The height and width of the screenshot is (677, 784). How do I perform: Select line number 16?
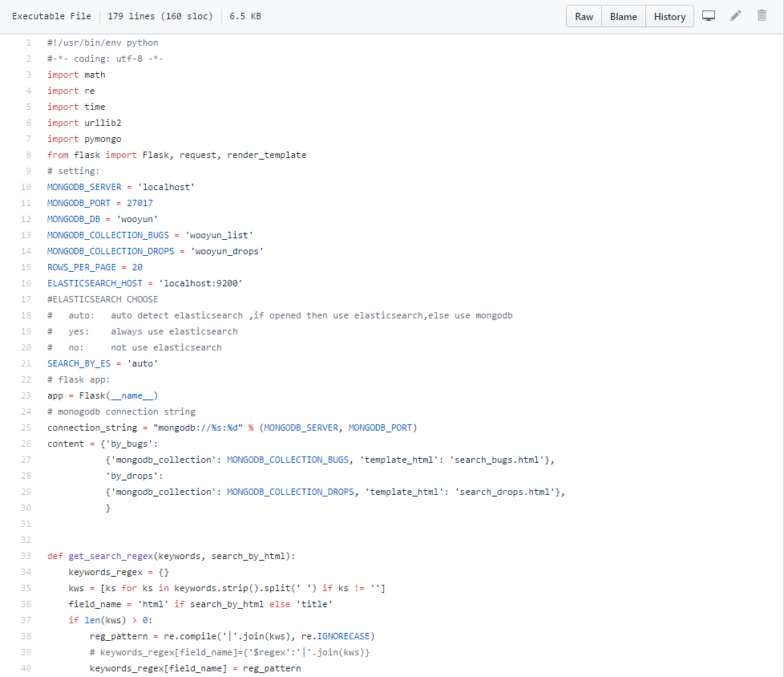pyautogui.click(x=26, y=283)
